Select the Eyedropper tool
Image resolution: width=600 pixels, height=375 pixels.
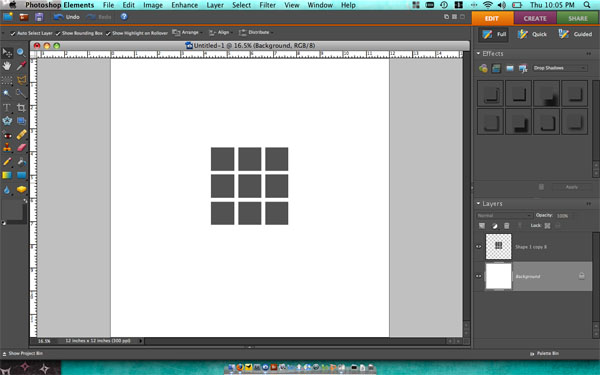(x=21, y=66)
